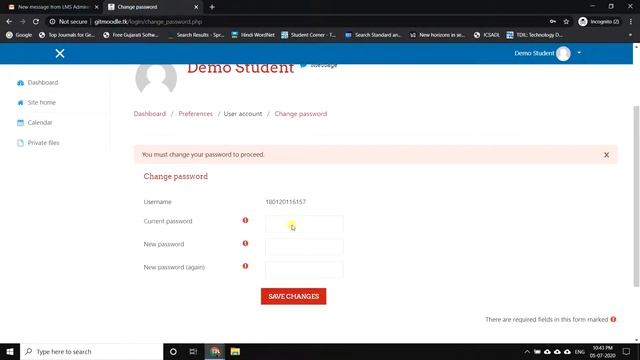Open the Demo Student user menu dropdown arrow
Viewport: 640px width, 360px height.
(579, 53)
